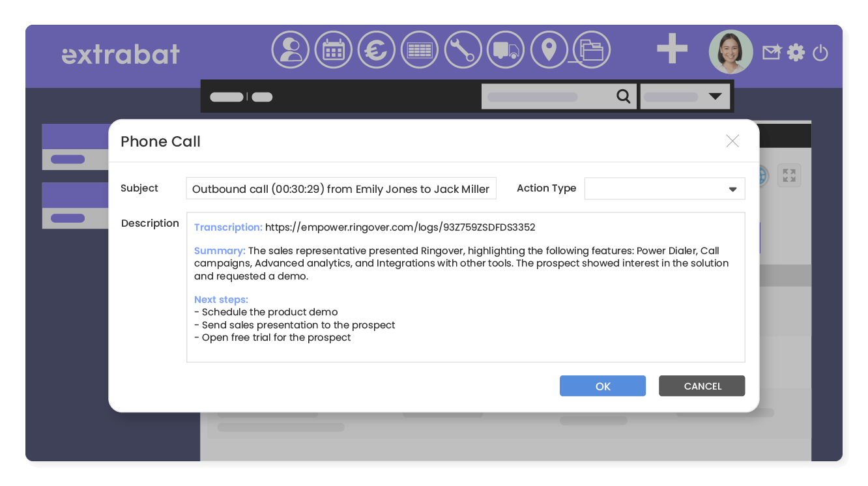The width and height of the screenshot is (868, 486).
Task: Open the folders documents icon
Action: point(591,50)
